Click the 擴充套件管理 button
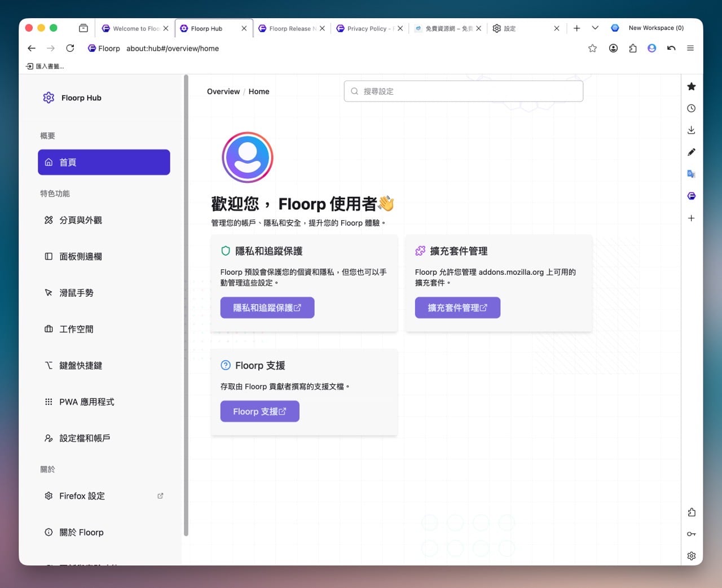Screen dimensions: 722x588 (457, 308)
